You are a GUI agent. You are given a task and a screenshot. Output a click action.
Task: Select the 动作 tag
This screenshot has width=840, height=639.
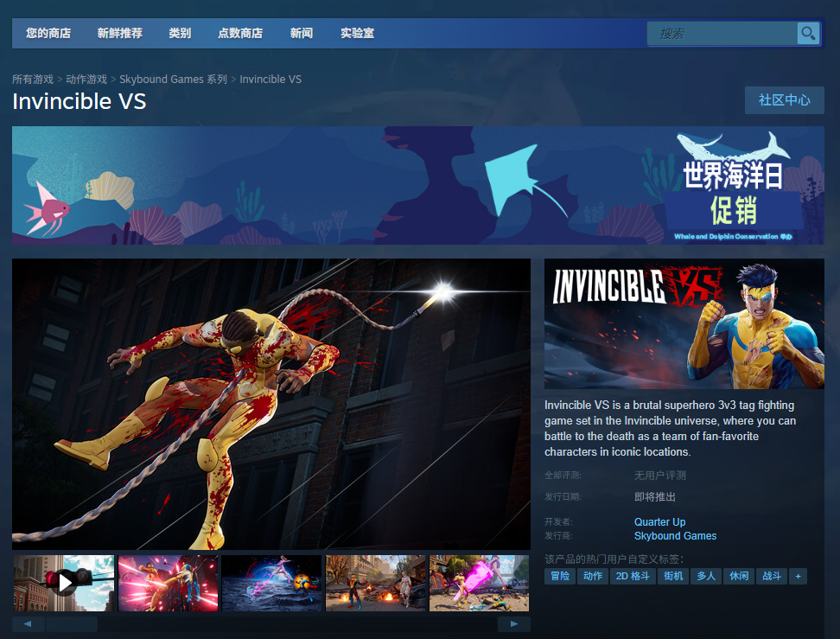click(593, 576)
